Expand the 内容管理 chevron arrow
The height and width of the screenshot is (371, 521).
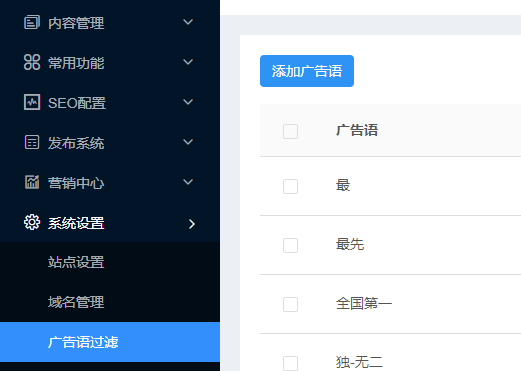pyautogui.click(x=188, y=22)
